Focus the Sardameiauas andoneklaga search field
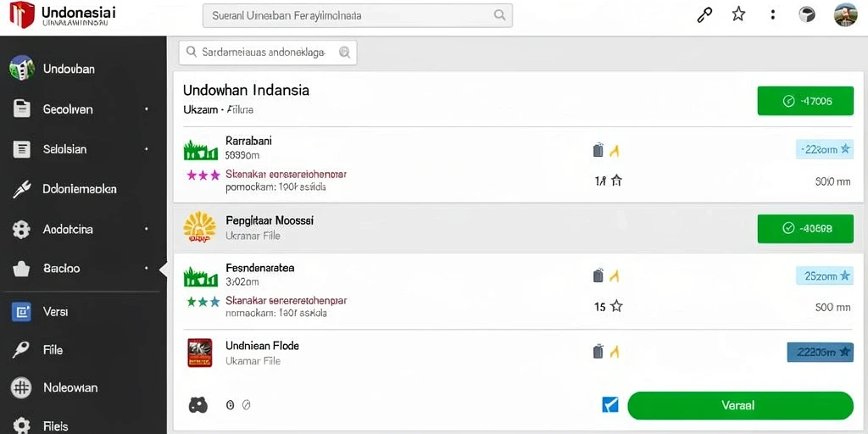Viewport: 868px width, 434px height. [268, 53]
